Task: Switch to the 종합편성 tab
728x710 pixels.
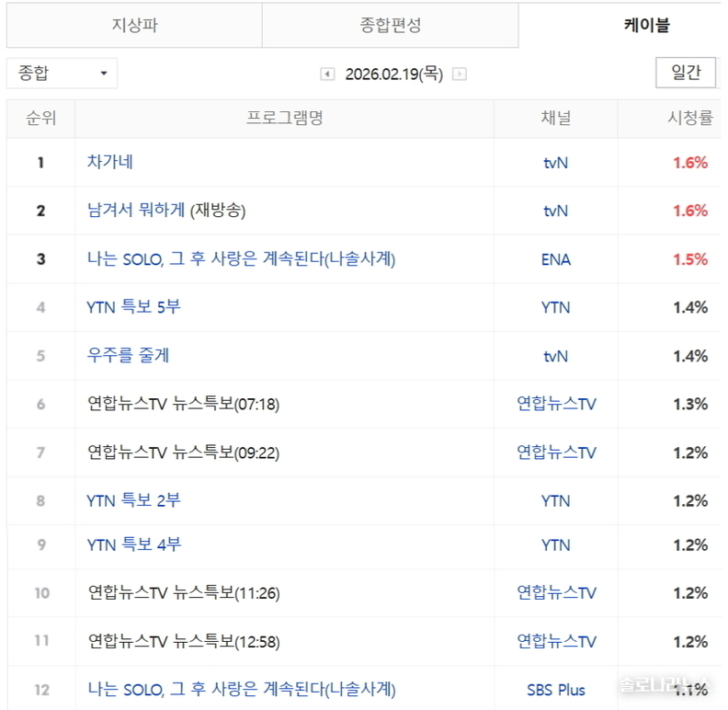Action: [390, 26]
